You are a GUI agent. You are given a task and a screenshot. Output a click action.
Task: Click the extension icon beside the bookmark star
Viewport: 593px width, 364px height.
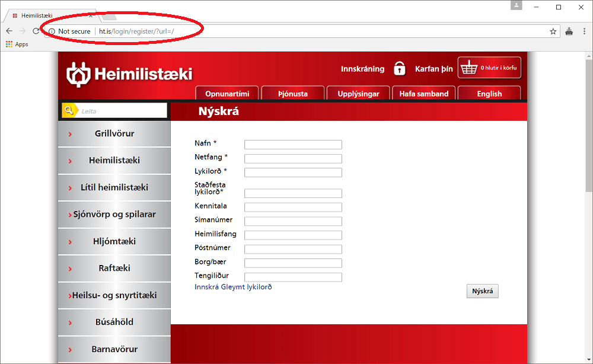(x=569, y=31)
